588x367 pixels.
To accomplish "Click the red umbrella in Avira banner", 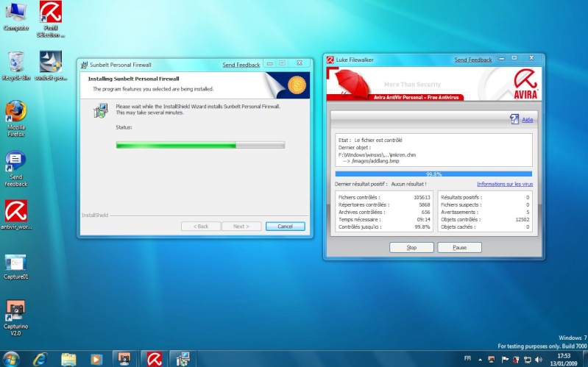I will 352,83.
